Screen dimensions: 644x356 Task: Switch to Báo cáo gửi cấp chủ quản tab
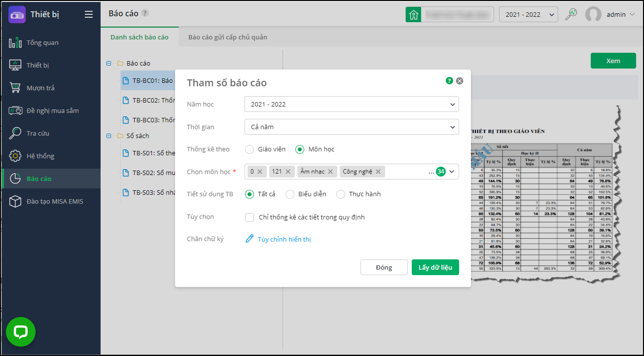click(x=228, y=37)
